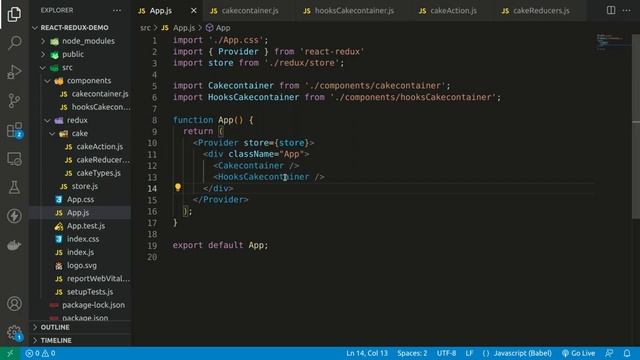Image resolution: width=640 pixels, height=360 pixels.
Task: Open Explorer more actions ellipsis
Action: [117, 11]
